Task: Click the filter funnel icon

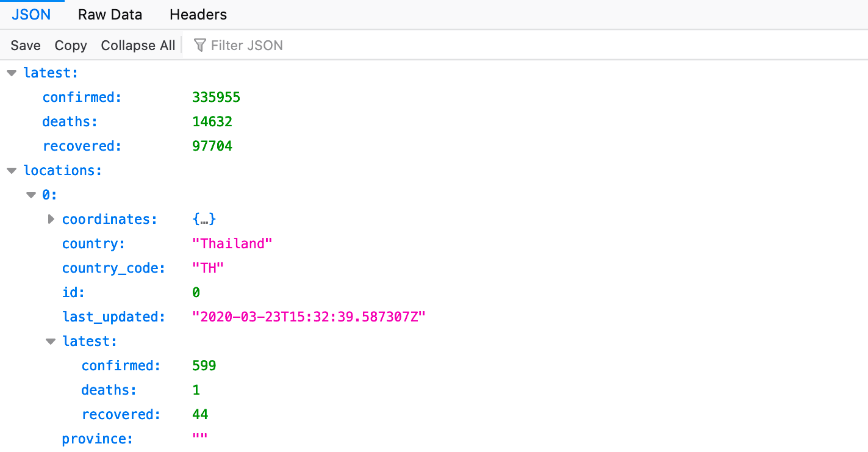Action: coord(199,45)
